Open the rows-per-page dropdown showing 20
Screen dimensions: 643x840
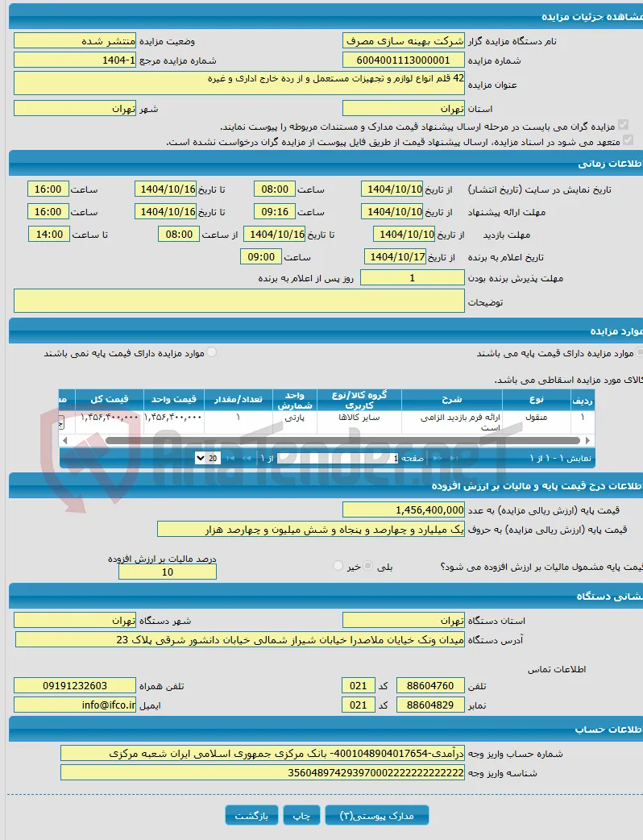pos(208,458)
